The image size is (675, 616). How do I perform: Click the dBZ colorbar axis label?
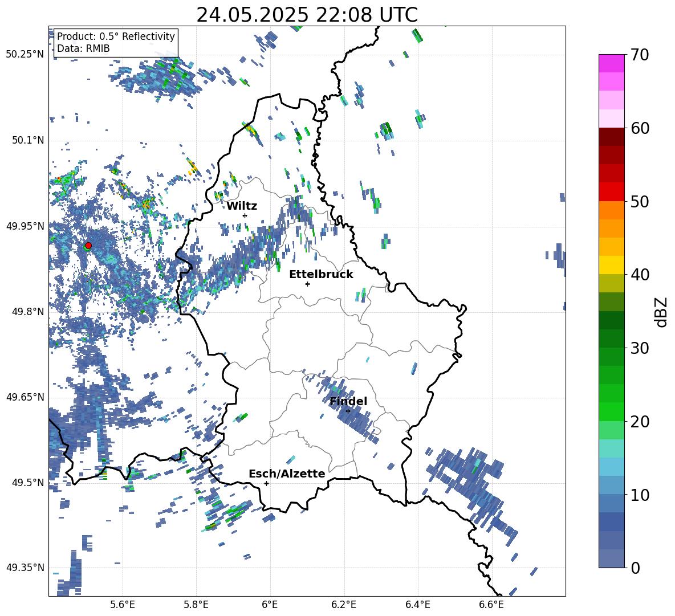[662, 312]
